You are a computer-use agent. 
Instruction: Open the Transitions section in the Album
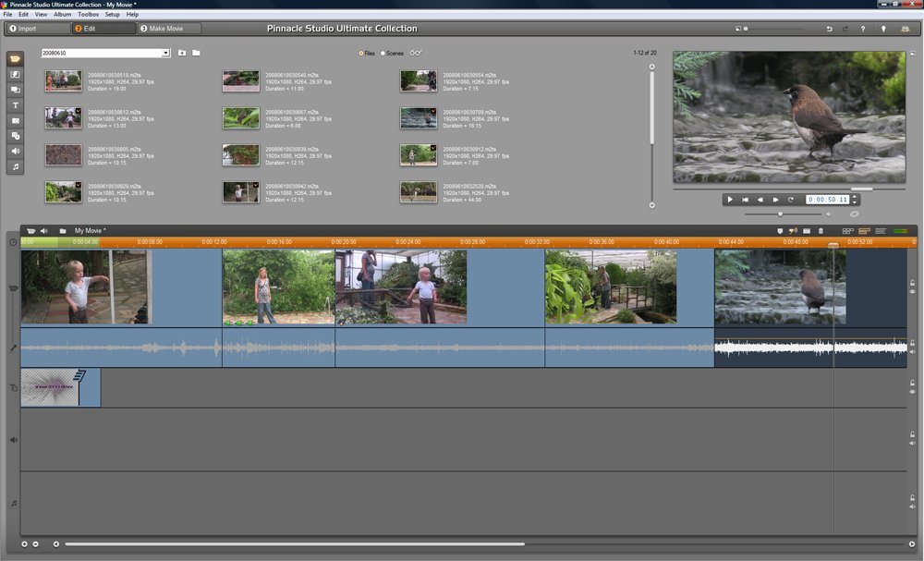tap(16, 74)
